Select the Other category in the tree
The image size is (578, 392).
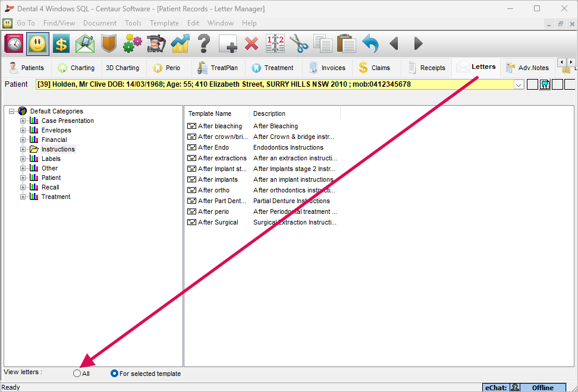[x=49, y=168]
